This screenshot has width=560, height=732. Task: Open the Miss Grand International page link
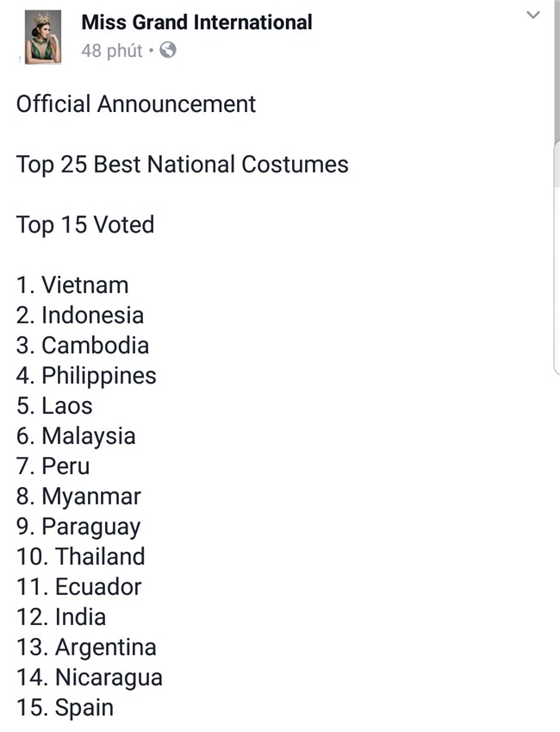(196, 23)
